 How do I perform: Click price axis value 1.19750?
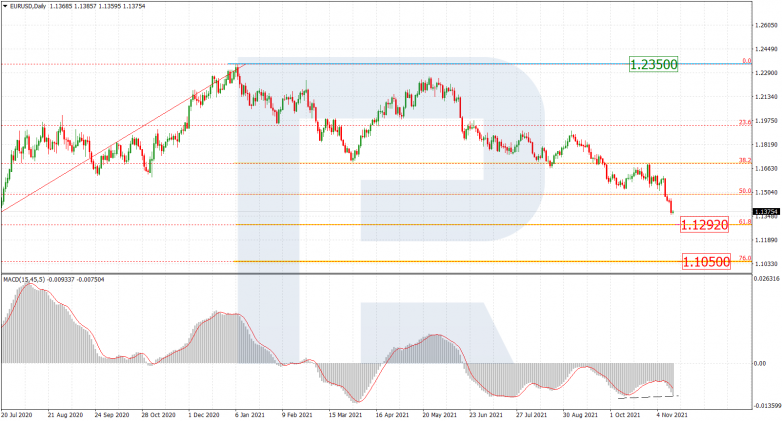(x=767, y=121)
